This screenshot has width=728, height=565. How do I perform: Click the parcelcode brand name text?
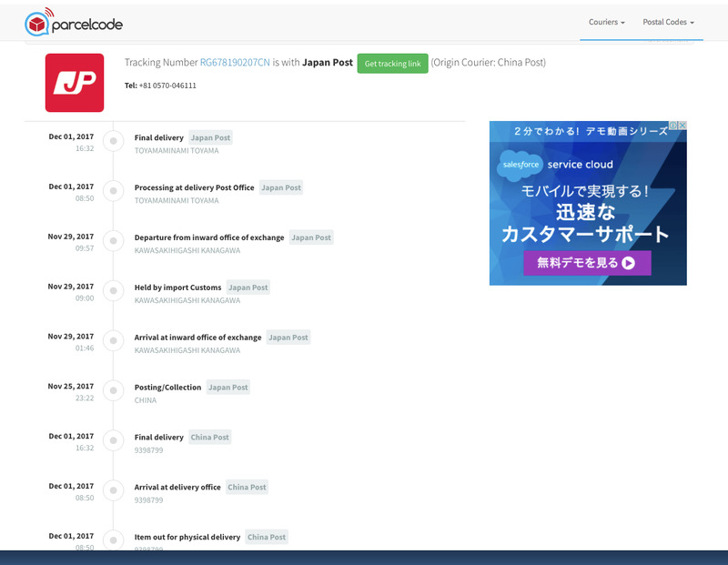click(x=87, y=25)
